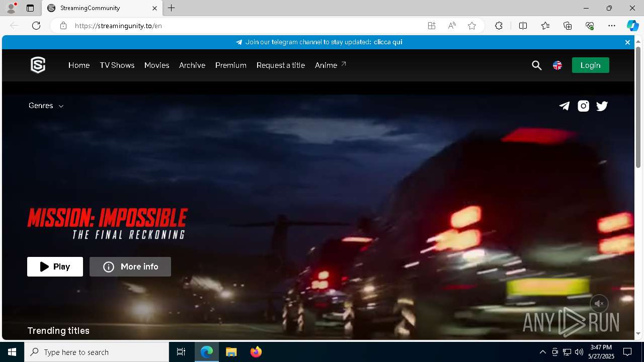The height and width of the screenshot is (362, 644).
Task: Close the blue Telegram banner
Action: [x=627, y=42]
